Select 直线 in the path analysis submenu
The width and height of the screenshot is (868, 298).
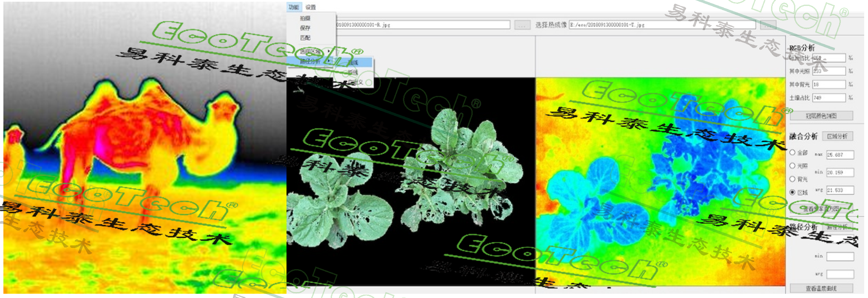pos(353,62)
